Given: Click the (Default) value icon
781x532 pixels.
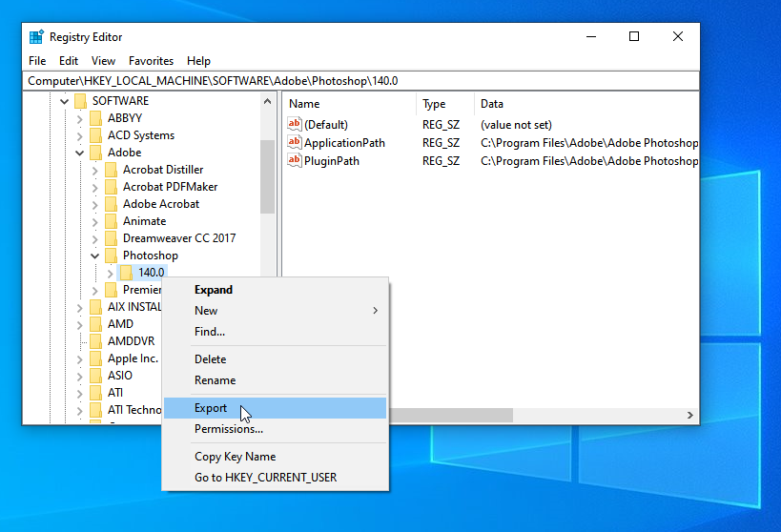Looking at the screenshot, I should [x=295, y=125].
